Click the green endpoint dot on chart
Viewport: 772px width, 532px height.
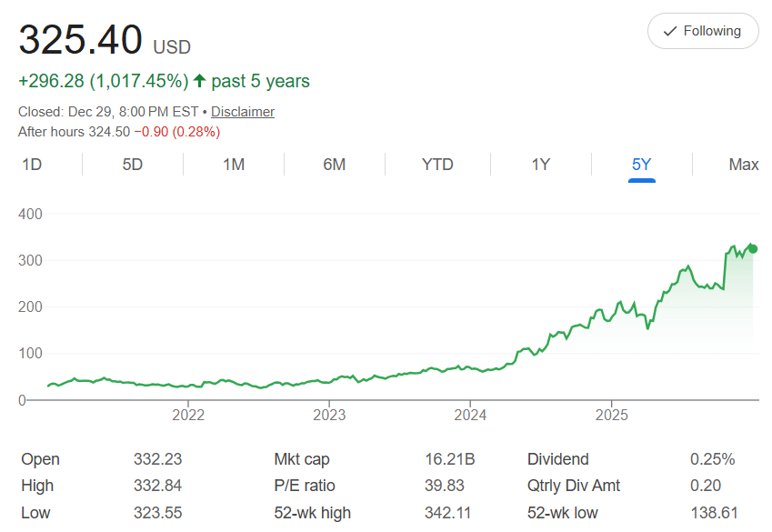[x=753, y=249]
